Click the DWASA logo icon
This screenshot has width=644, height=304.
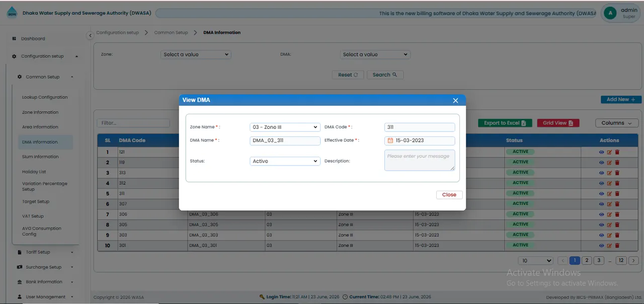click(12, 14)
